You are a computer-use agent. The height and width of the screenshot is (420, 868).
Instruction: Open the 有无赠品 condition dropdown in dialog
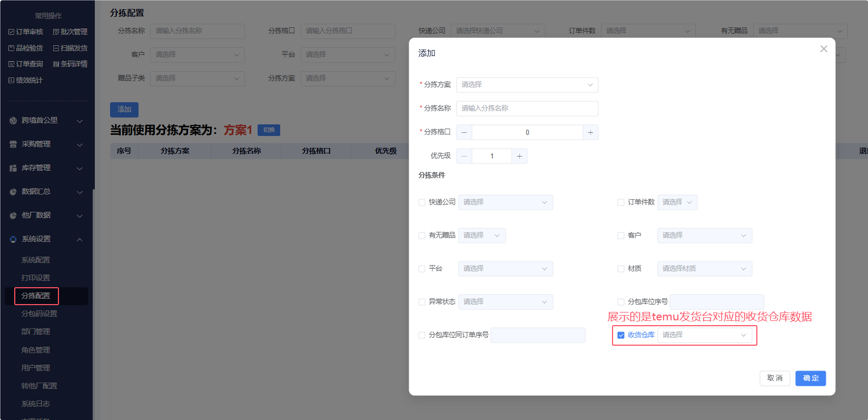(482, 236)
